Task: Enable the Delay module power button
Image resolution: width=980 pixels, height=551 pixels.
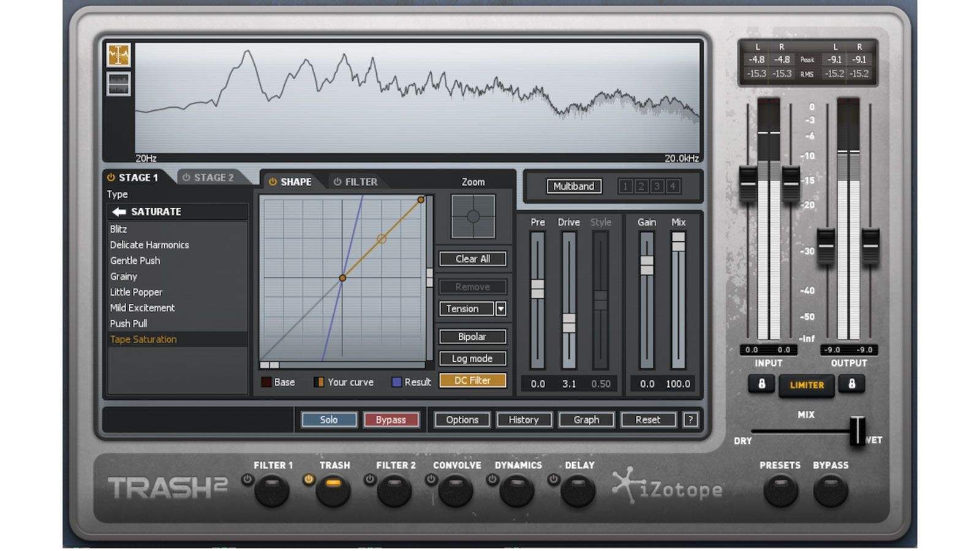Action: 554,479
